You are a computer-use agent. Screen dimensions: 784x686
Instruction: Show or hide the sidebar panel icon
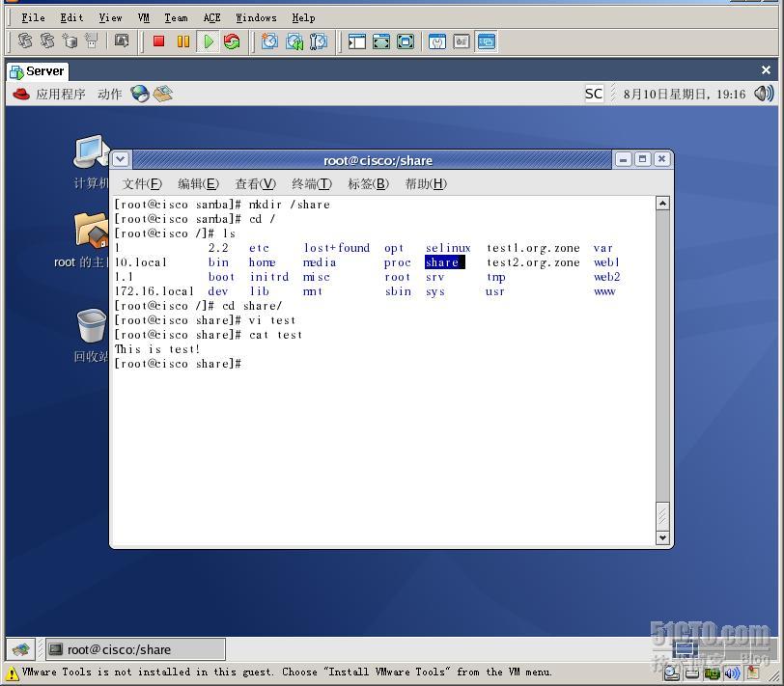(x=357, y=41)
